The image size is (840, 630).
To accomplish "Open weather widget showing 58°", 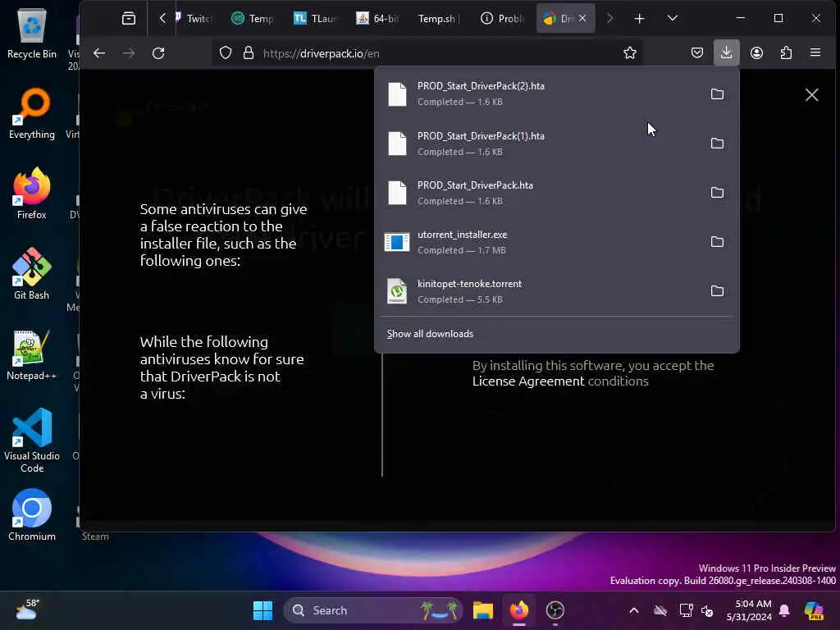I will click(x=27, y=610).
